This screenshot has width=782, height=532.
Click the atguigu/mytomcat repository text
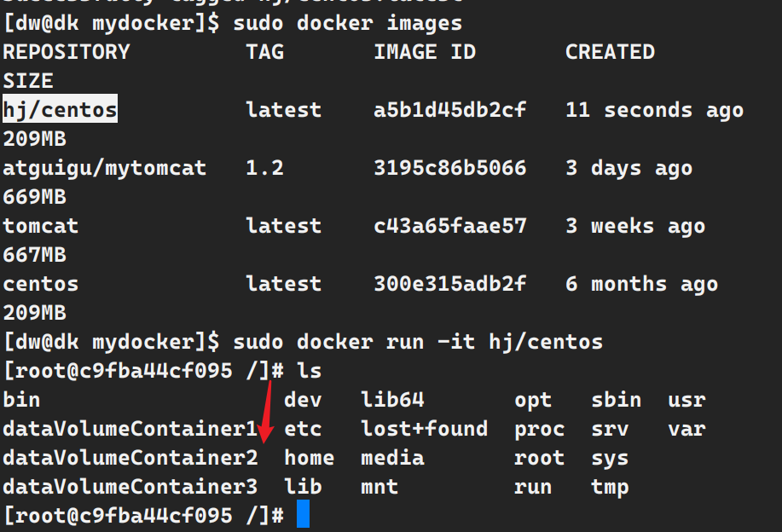104,168
